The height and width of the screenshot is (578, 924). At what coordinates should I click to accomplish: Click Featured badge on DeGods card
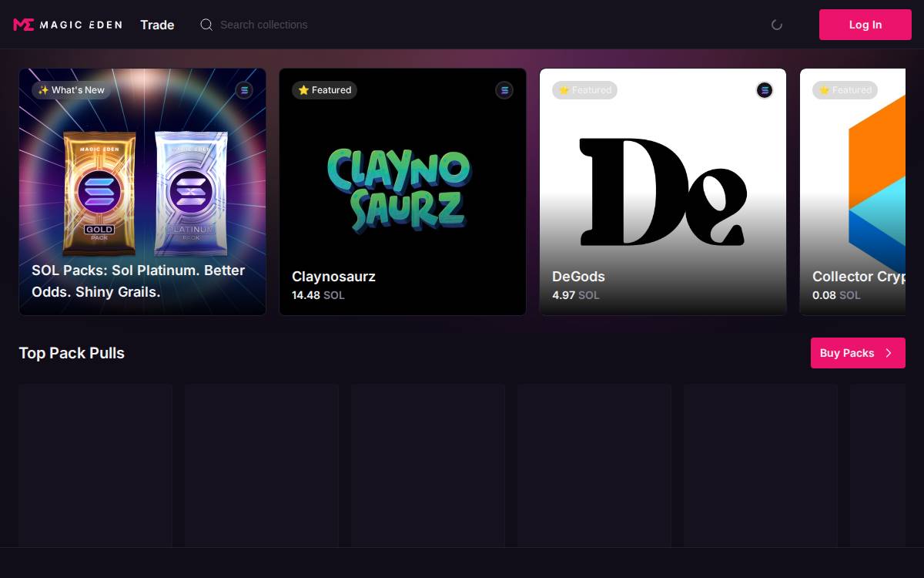pos(584,90)
